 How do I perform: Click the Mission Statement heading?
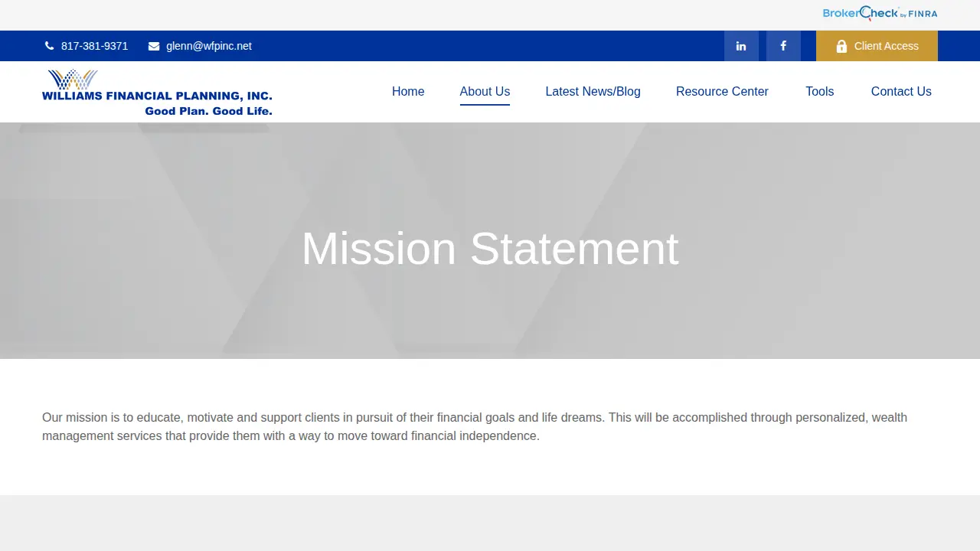pyautogui.click(x=490, y=249)
